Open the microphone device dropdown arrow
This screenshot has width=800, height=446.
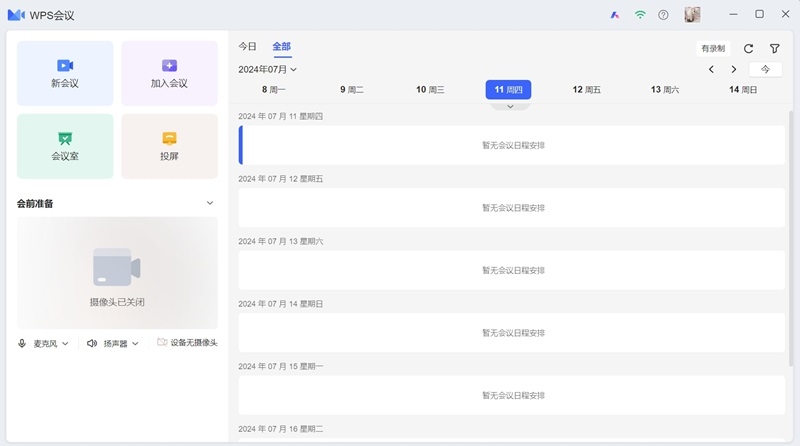[x=66, y=343]
